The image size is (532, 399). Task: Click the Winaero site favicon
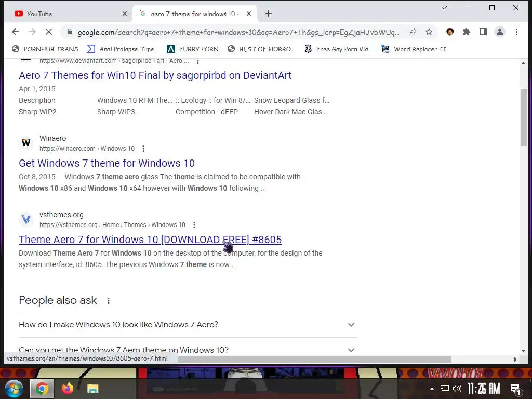26,143
